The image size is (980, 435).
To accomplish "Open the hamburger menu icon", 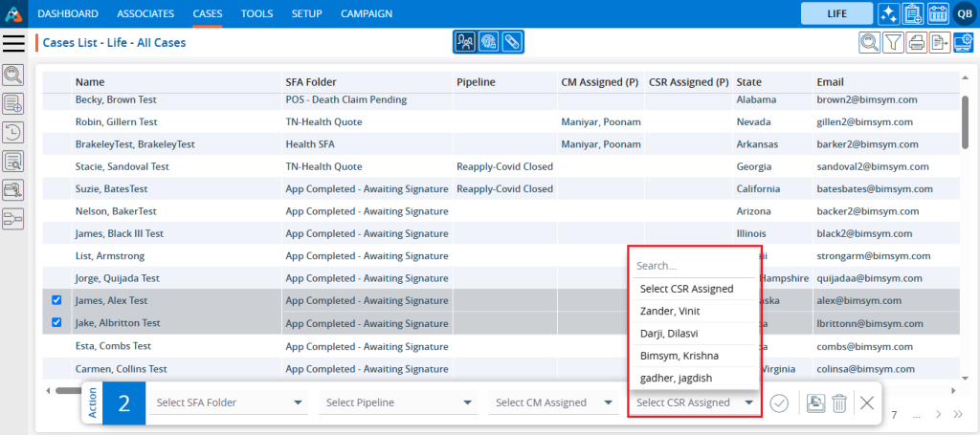I will pyautogui.click(x=14, y=43).
